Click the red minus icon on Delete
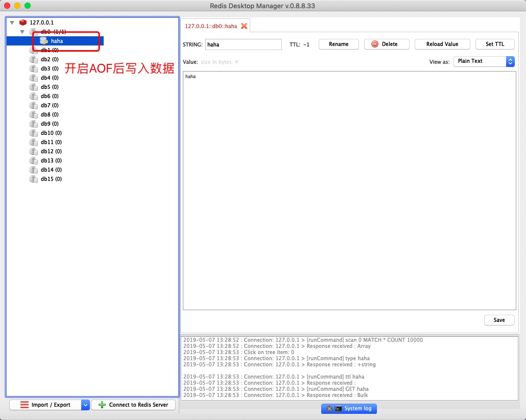This screenshot has height=420, width=526. tap(375, 44)
